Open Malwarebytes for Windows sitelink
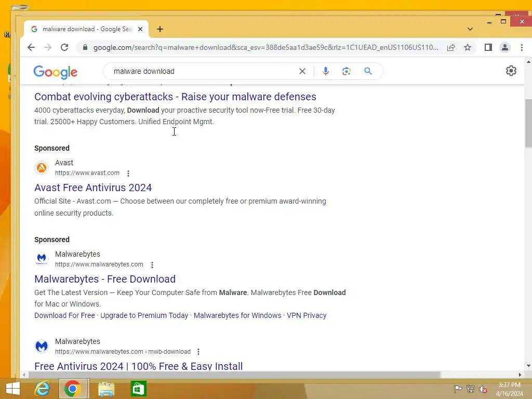Viewport: 532px width, 399px height. click(x=237, y=315)
